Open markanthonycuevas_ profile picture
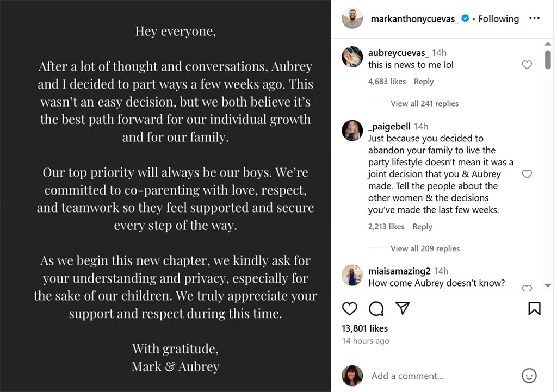 point(352,19)
